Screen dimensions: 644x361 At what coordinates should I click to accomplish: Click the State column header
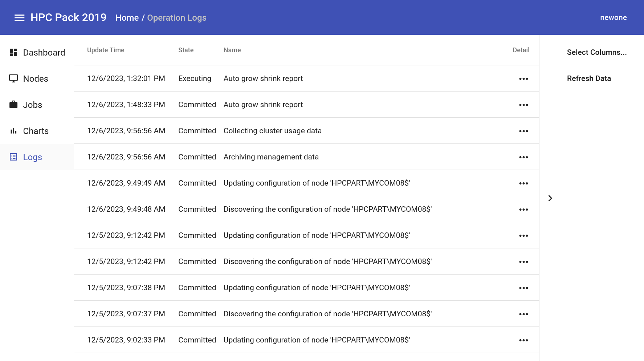[186, 50]
